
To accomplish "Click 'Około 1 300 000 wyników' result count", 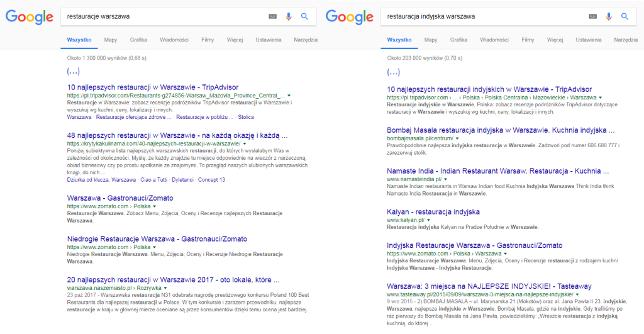I will coord(106,58).
